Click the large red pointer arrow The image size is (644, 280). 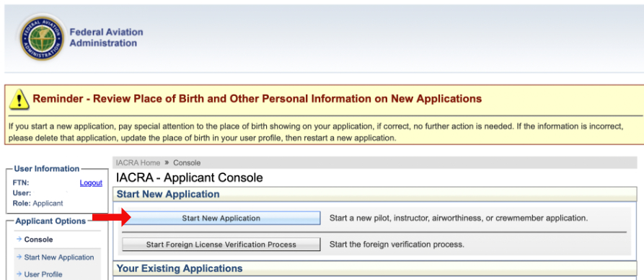click(111, 217)
